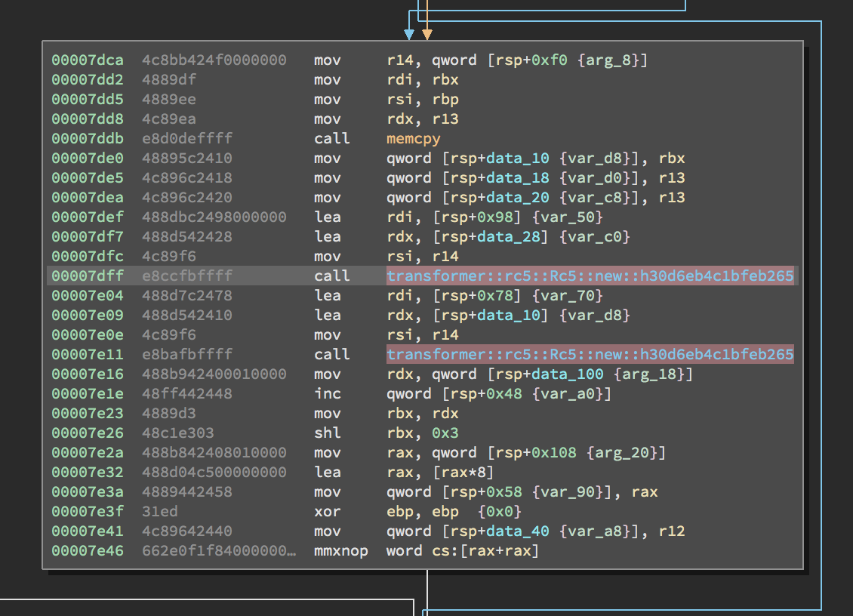This screenshot has width=853, height=616.
Task: Follow the memcpy call target
Action: pyautogui.click(x=413, y=139)
